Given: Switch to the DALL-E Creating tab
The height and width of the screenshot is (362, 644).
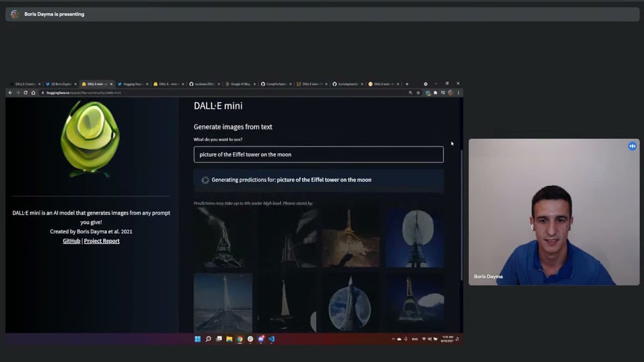Looking at the screenshot, I should tap(25, 84).
